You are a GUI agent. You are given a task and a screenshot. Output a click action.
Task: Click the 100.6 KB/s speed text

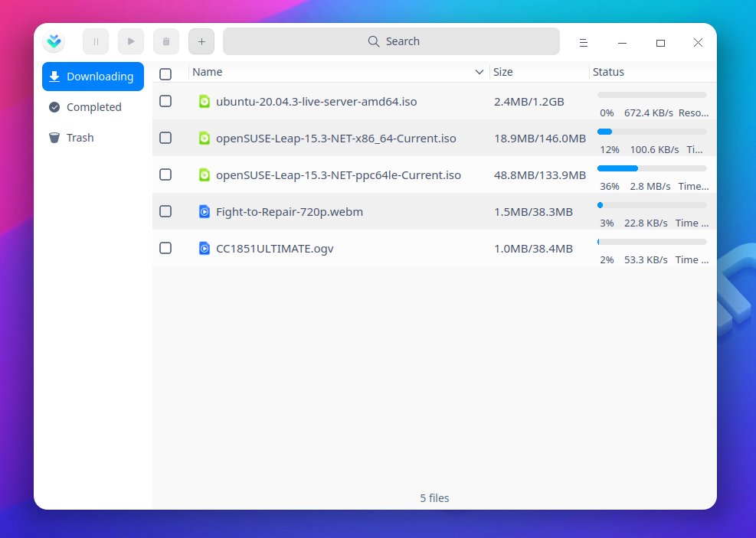click(654, 150)
